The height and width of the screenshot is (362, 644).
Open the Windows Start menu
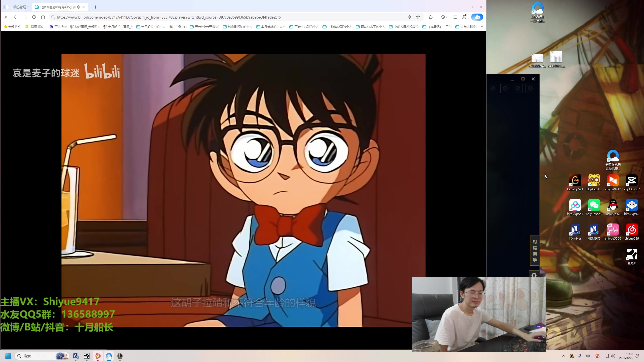[8, 356]
